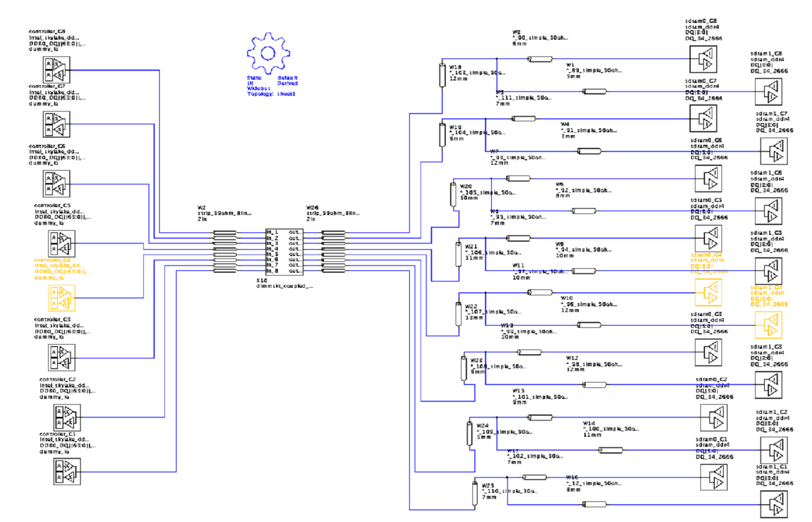Click the controller_C3 buffer symbol
The height and width of the screenshot is (522, 812).
tap(62, 357)
